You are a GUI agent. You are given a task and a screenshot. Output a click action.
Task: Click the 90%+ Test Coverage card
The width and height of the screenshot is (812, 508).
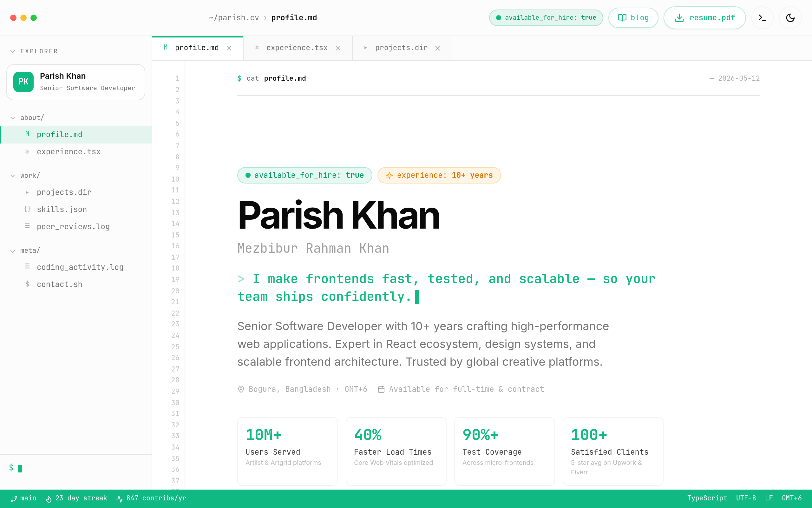coord(504,451)
